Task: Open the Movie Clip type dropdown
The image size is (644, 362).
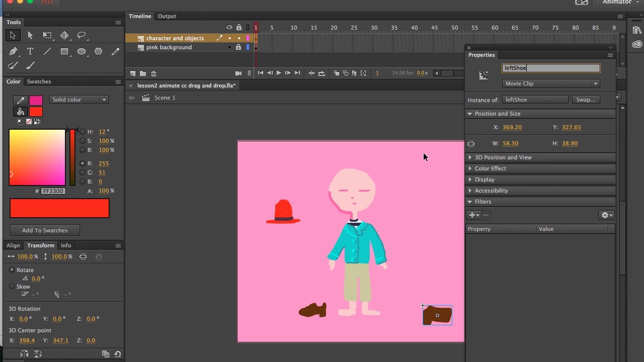Action: coord(551,83)
